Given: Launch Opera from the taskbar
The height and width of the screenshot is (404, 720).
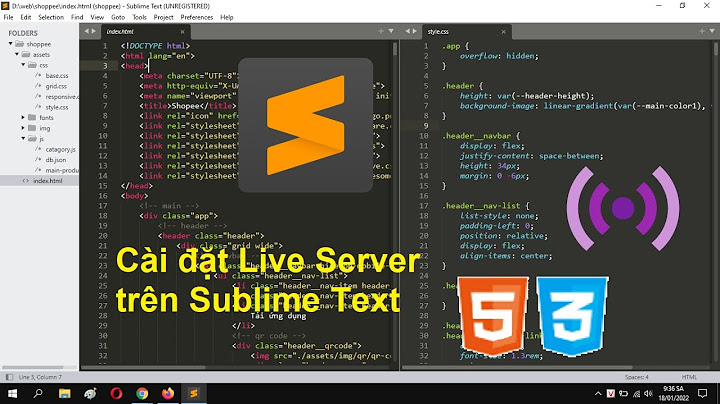Looking at the screenshot, I should (x=116, y=393).
